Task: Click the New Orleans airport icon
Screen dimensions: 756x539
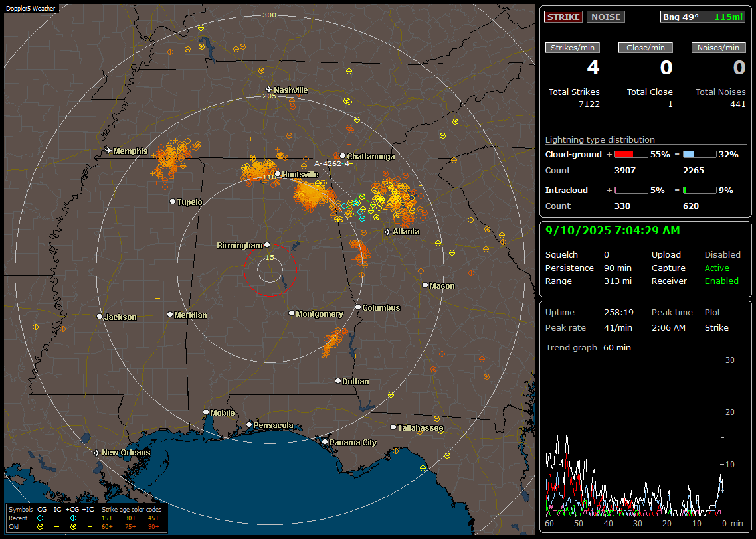Action: (x=96, y=453)
